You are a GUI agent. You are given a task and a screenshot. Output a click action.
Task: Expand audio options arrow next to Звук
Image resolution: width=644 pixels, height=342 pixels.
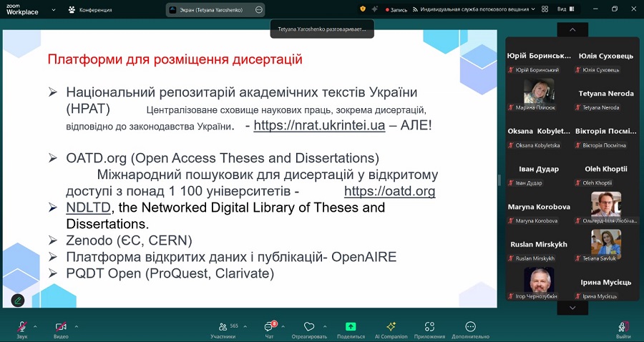[x=35, y=327]
